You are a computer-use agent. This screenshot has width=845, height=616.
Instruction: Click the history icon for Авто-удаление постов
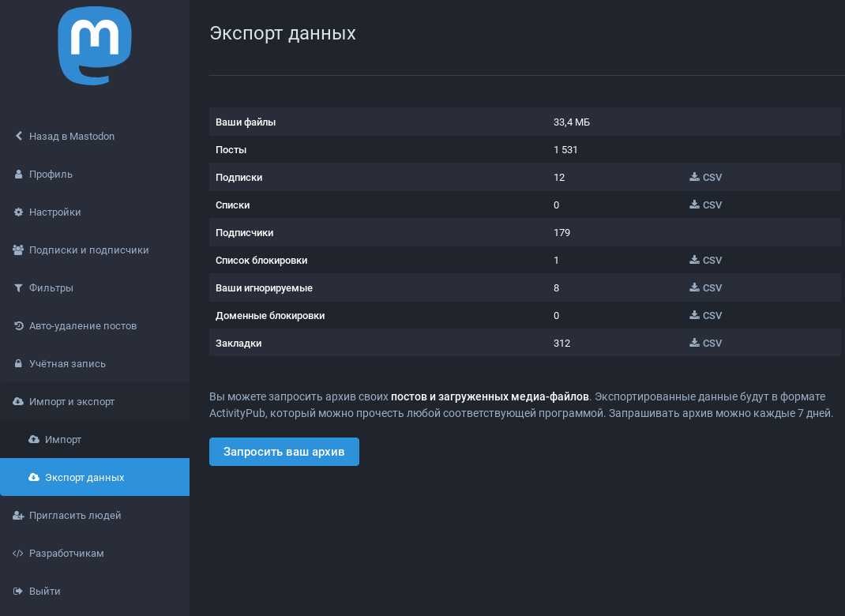[x=18, y=326]
